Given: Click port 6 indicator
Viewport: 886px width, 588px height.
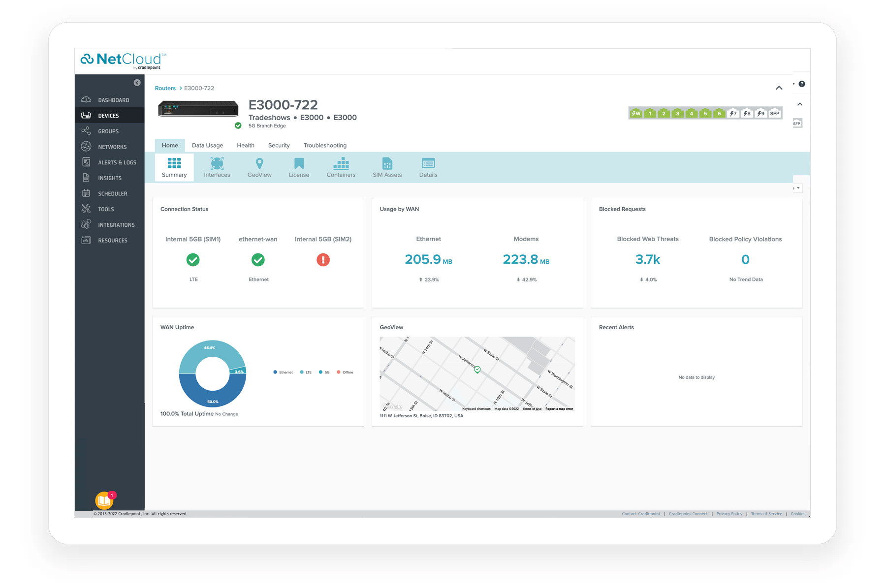Looking at the screenshot, I should point(719,113).
